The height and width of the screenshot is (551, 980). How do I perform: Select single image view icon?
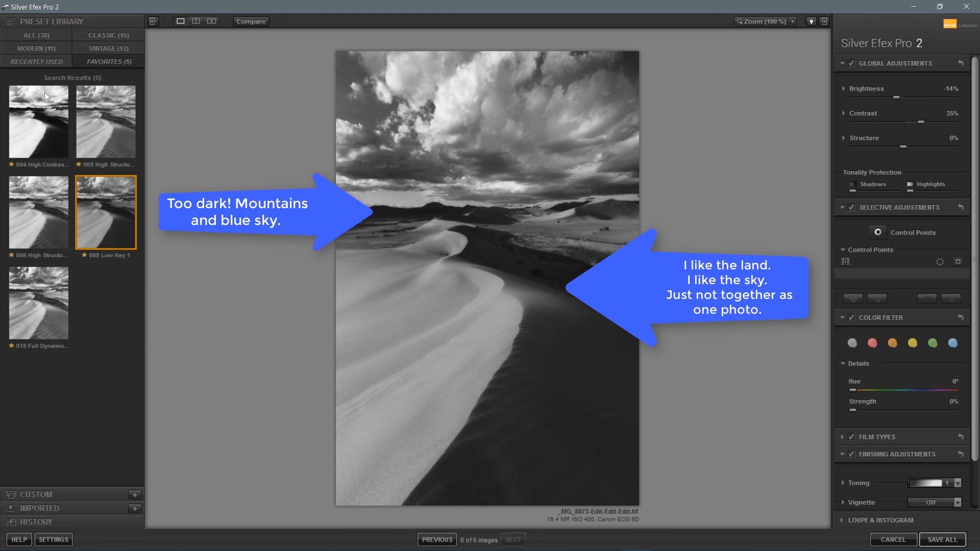pyautogui.click(x=180, y=21)
